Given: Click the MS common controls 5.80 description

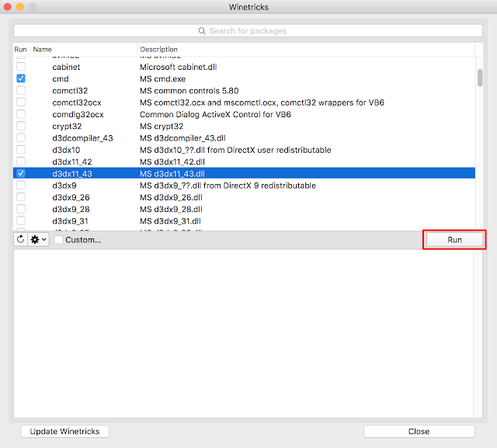Looking at the screenshot, I should click(x=189, y=91).
